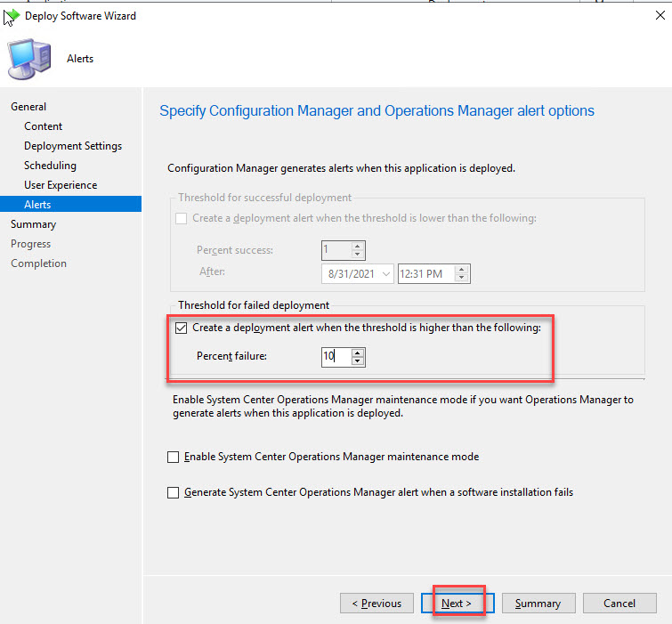Screen dimensions: 672x624
Task: Go back with the Previous button
Action: pyautogui.click(x=376, y=603)
